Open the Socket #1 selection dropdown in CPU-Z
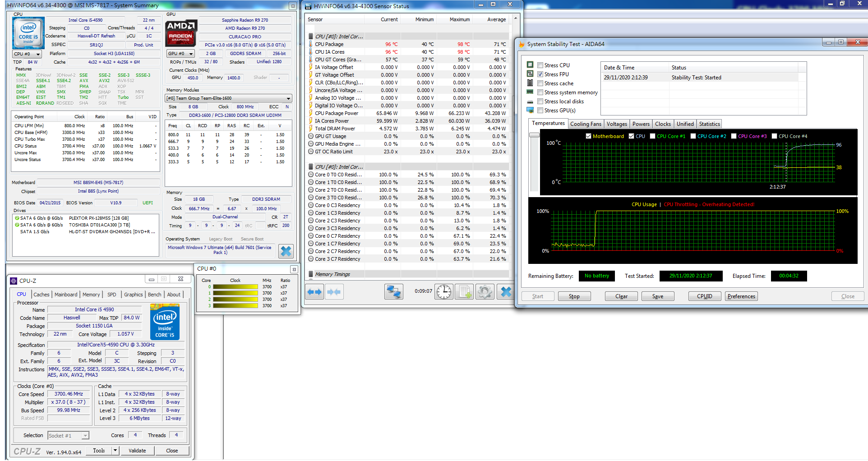This screenshot has width=868, height=461. [x=68, y=436]
